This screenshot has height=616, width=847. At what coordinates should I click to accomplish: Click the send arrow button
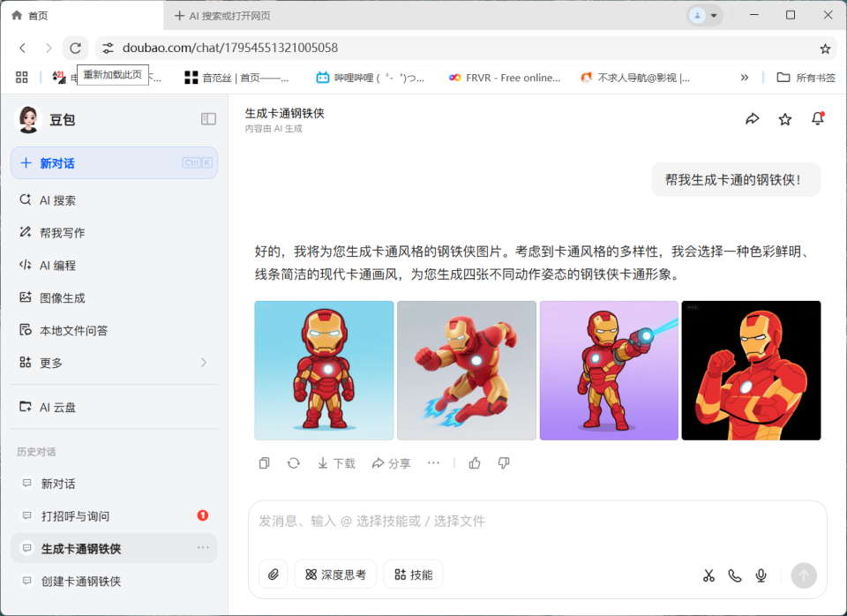coord(804,575)
